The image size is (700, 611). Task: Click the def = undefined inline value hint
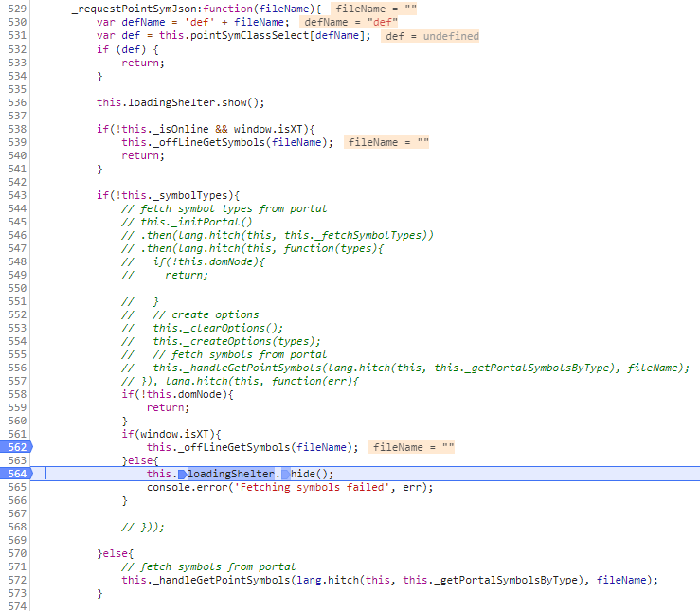[430, 36]
